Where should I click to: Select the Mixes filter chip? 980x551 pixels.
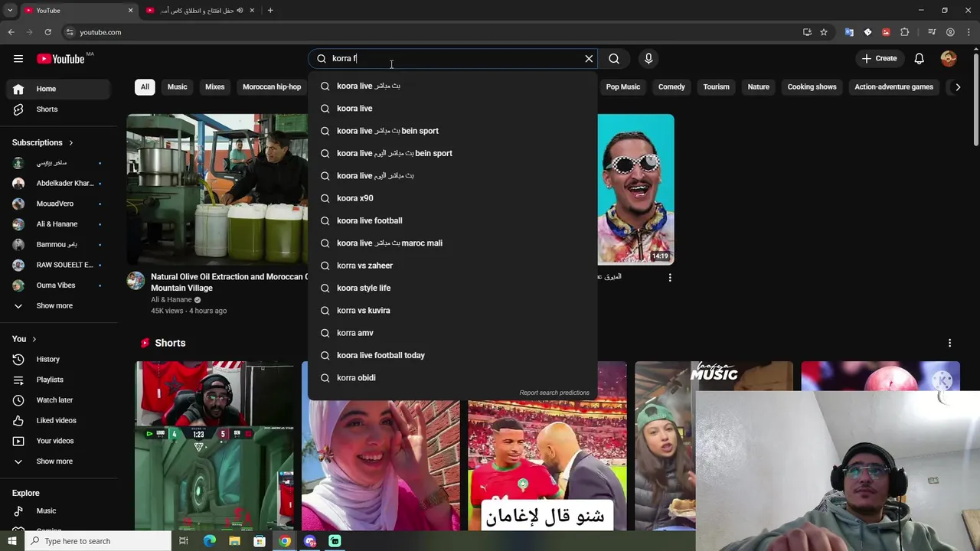point(214,86)
